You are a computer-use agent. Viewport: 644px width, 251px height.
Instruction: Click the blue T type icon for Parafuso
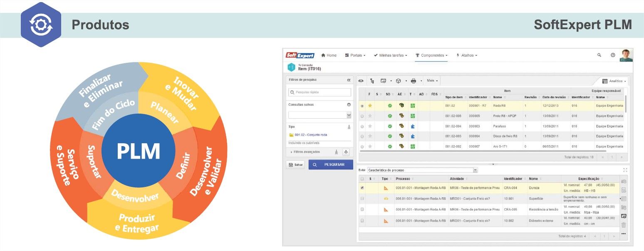pyautogui.click(x=413, y=126)
